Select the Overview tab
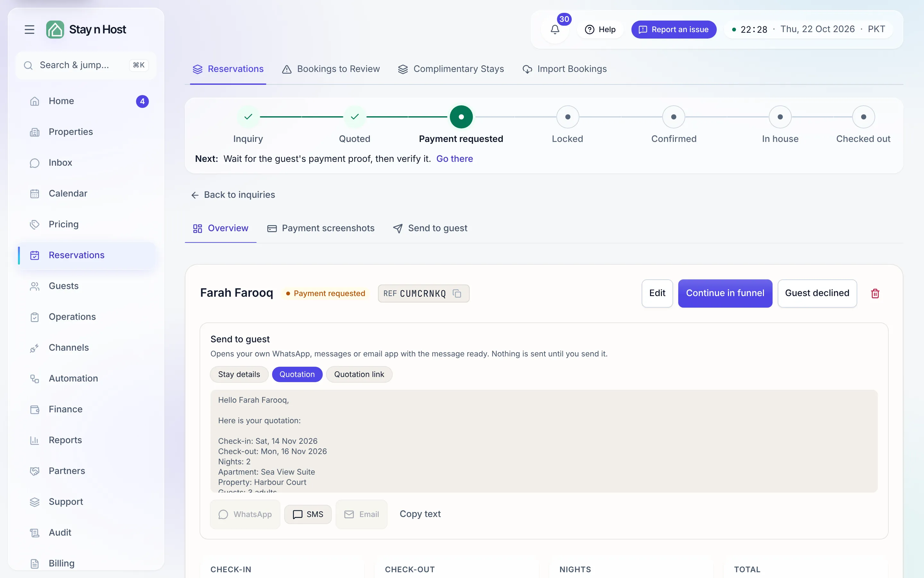Image resolution: width=924 pixels, height=578 pixels. tap(220, 228)
